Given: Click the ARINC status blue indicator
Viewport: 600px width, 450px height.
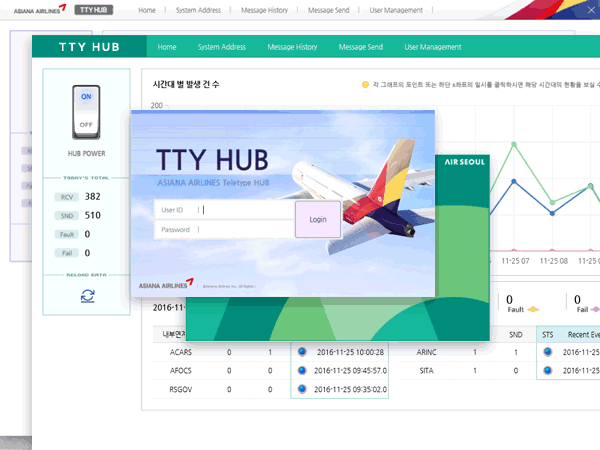Looking at the screenshot, I should (548, 352).
